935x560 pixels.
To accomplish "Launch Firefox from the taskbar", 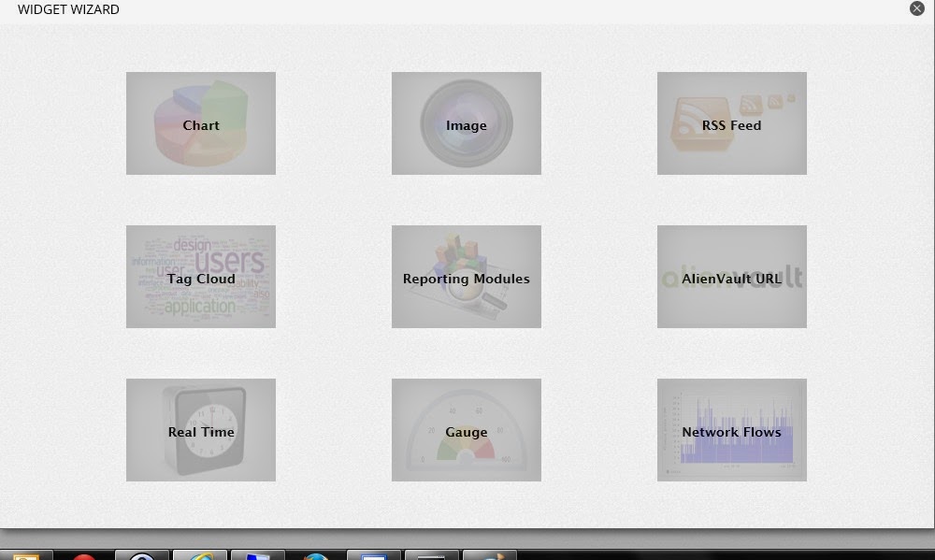I will [x=316, y=555].
